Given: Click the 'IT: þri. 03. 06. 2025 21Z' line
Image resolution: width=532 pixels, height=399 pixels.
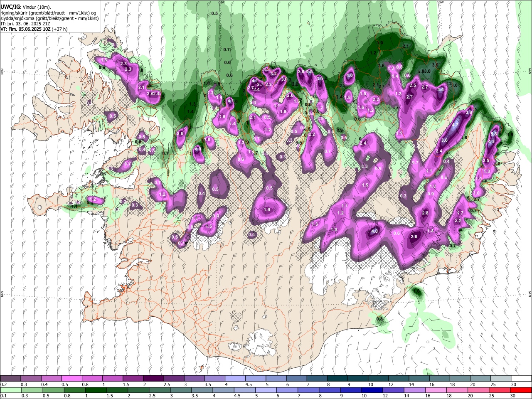Looking at the screenshot, I should 25,24.
